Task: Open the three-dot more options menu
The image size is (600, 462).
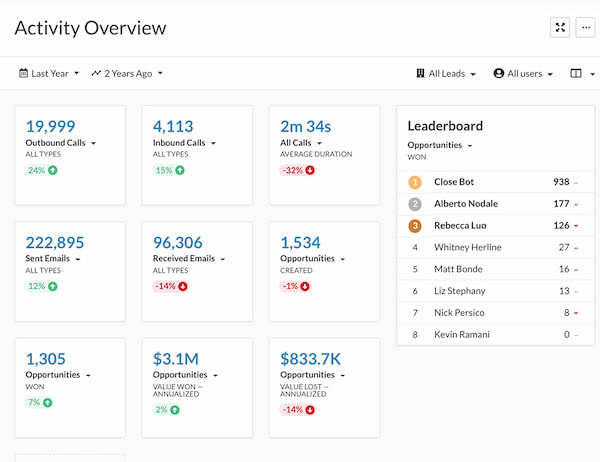Action: (x=586, y=28)
